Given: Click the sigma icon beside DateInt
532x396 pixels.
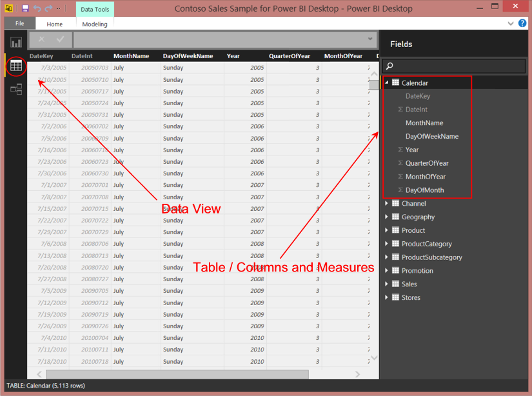Looking at the screenshot, I should [400, 109].
